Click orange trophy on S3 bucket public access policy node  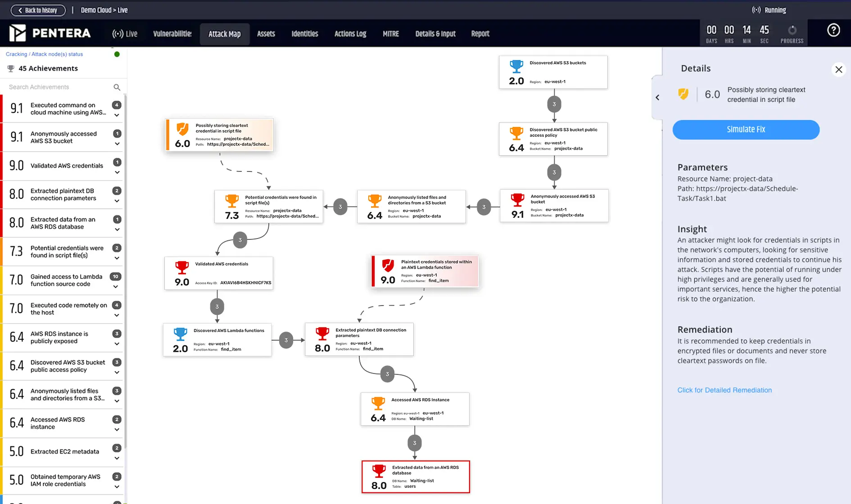[x=516, y=133]
